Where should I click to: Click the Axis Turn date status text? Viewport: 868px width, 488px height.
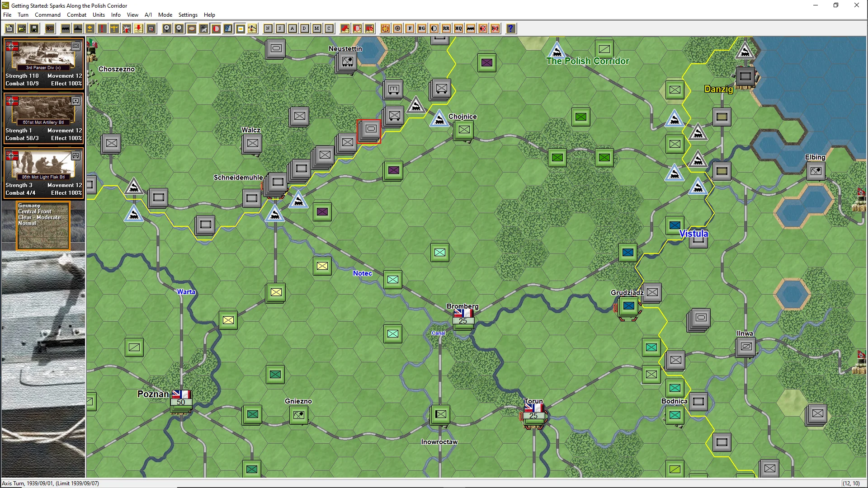click(50, 483)
